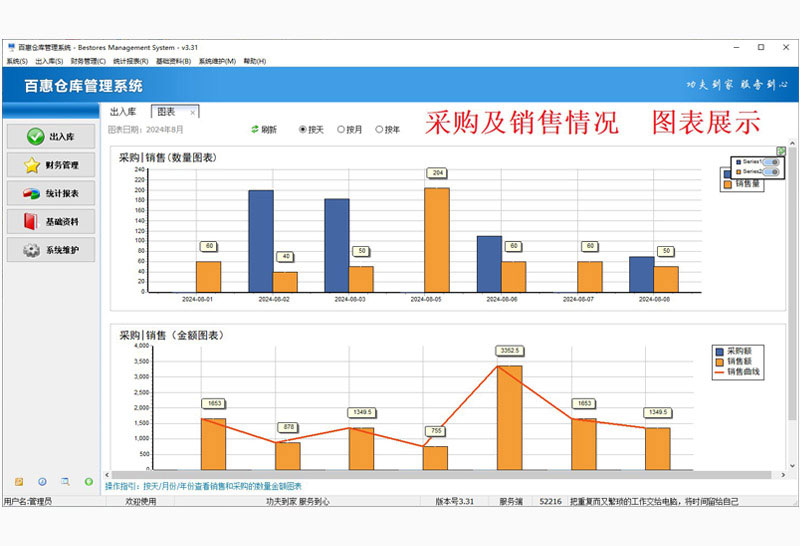Click the orange note icon in sidebar footer
The width and height of the screenshot is (800, 546).
19,482
